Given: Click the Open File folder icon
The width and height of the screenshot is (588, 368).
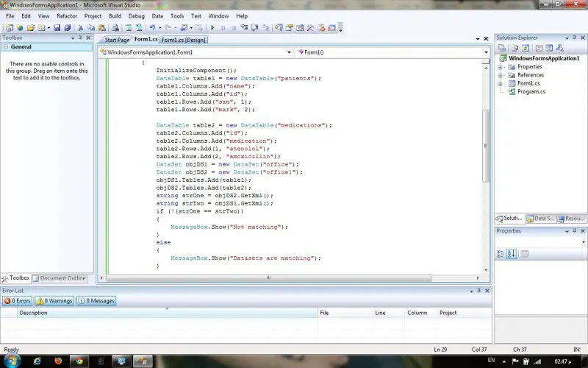Looking at the screenshot, I should [31, 28].
